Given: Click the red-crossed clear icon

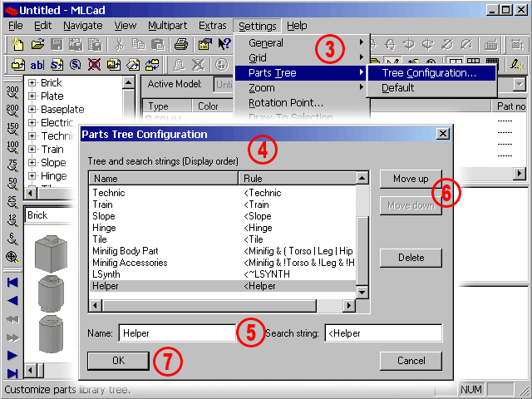Looking at the screenshot, I should [x=94, y=65].
